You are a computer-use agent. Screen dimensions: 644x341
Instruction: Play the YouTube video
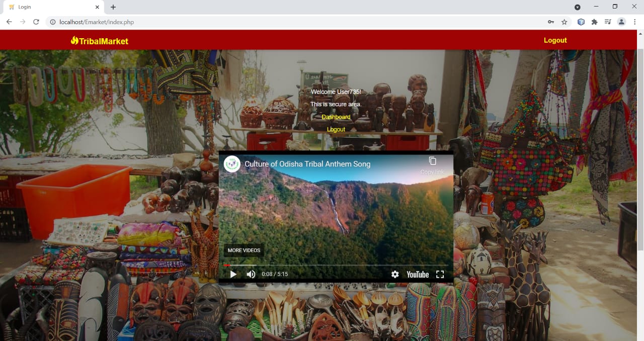click(233, 274)
